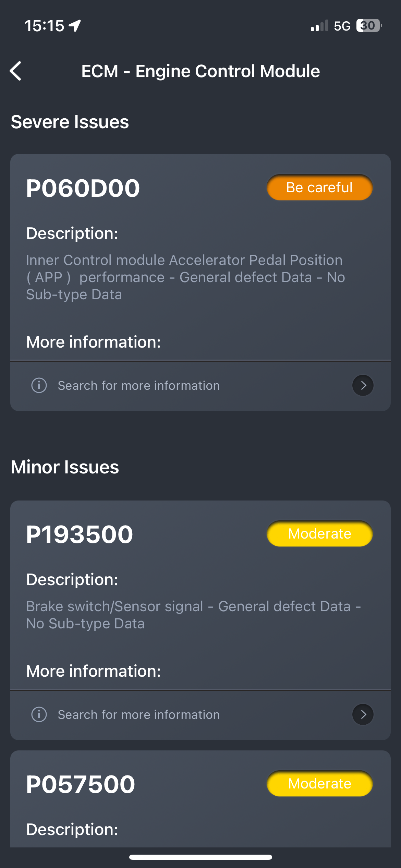Search for more information on P193500

click(138, 715)
